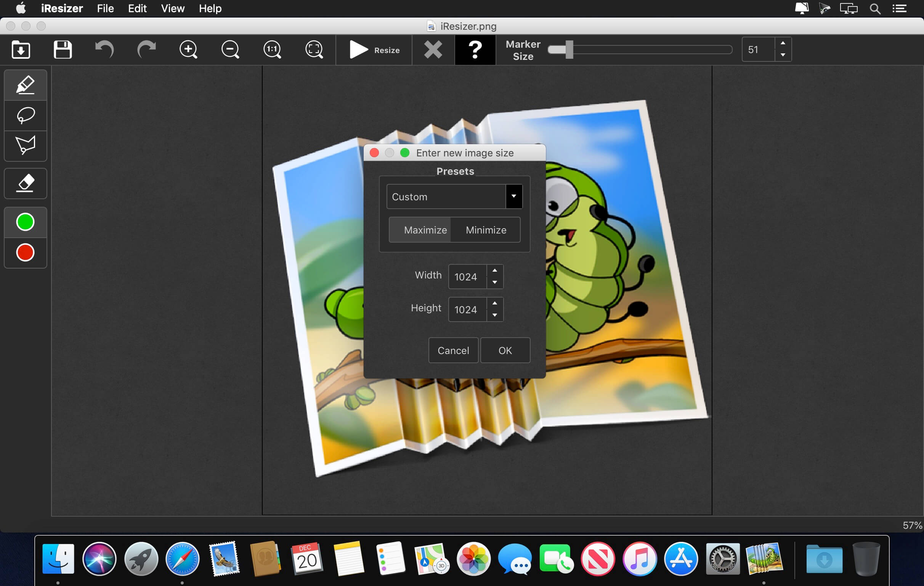924x586 pixels.
Task: Redo the last undone action
Action: coord(147,50)
